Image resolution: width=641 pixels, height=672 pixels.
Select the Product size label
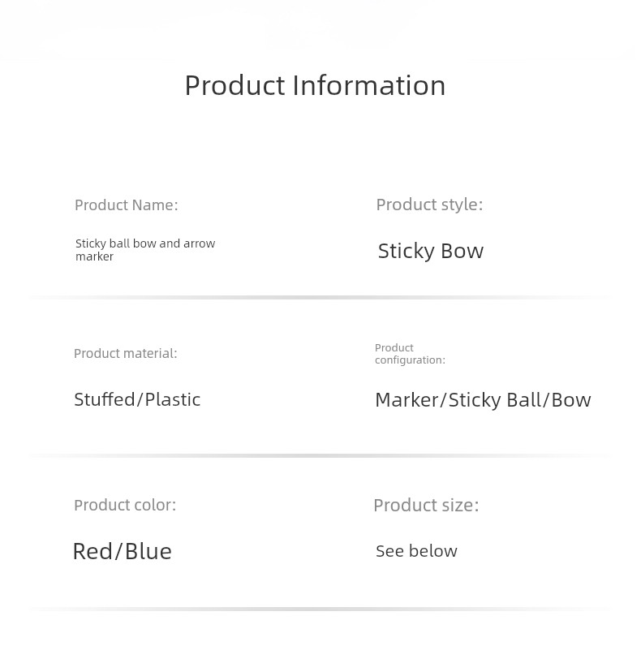point(426,506)
